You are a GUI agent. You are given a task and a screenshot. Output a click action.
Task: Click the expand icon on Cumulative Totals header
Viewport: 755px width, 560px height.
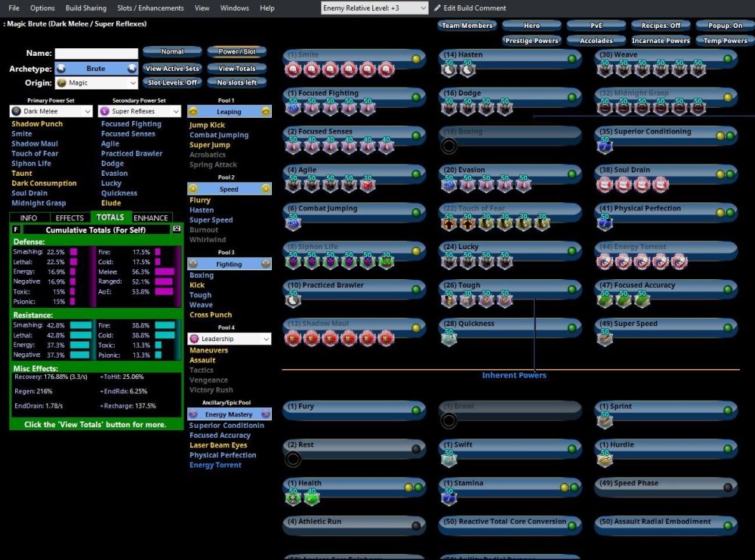point(177,229)
